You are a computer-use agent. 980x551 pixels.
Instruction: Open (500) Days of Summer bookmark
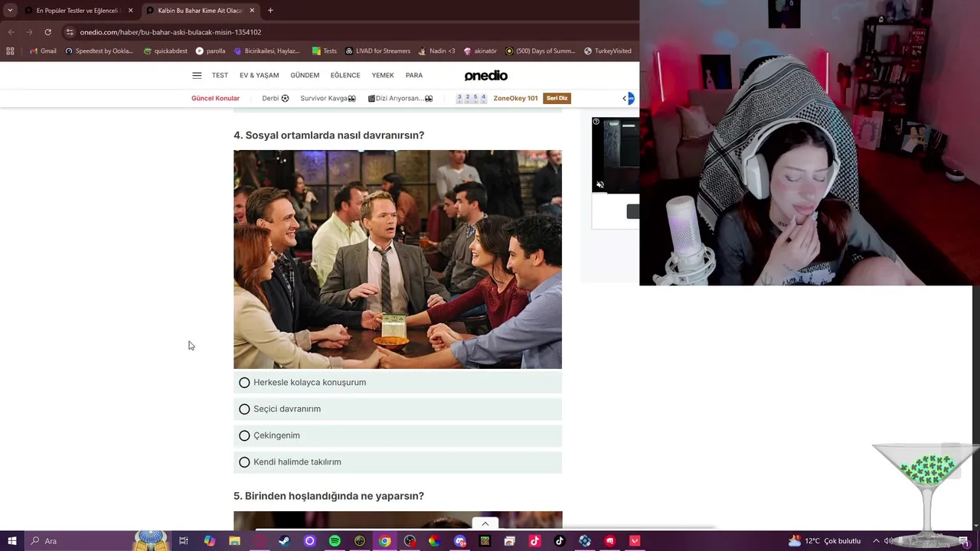(x=540, y=51)
